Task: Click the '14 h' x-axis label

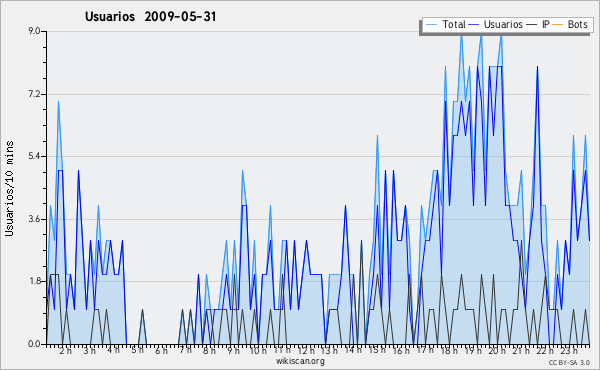Action: [353, 350]
